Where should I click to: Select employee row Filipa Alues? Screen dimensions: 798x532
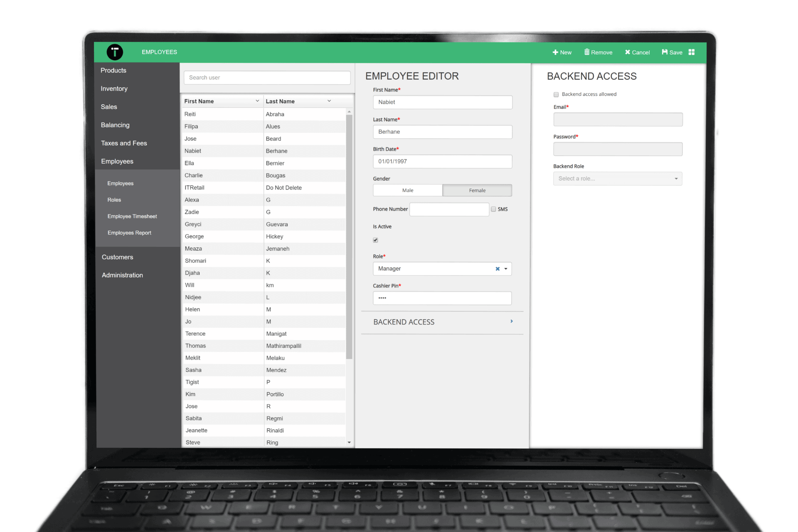coord(264,126)
